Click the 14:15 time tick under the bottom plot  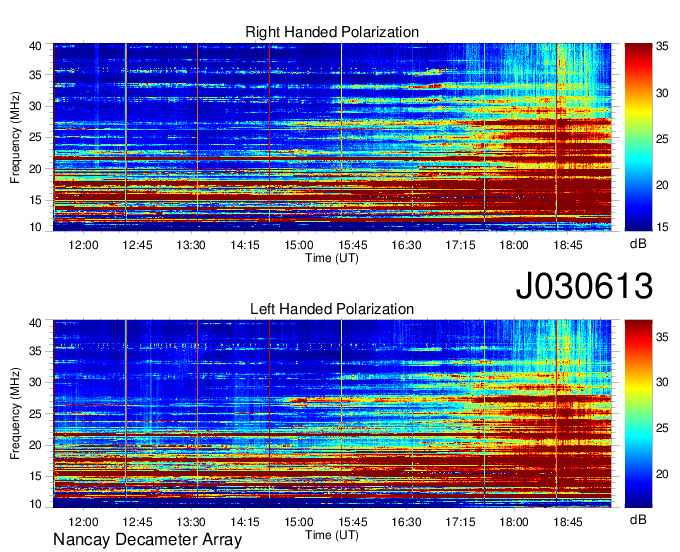(x=245, y=522)
